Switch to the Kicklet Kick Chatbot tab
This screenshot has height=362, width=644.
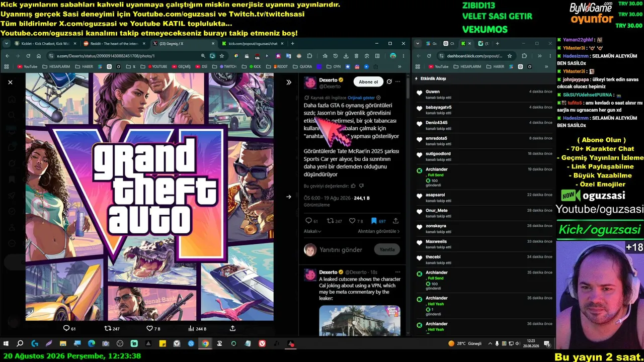tap(45, 44)
